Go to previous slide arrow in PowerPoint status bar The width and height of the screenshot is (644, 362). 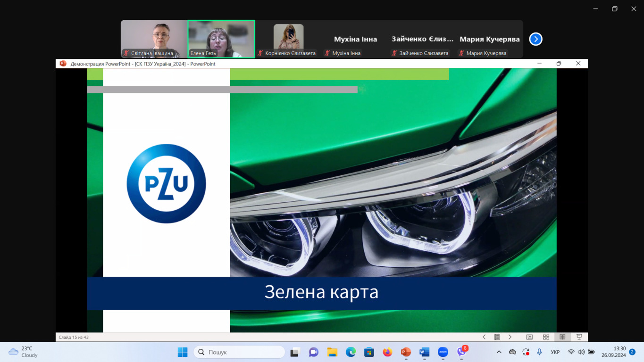click(484, 337)
